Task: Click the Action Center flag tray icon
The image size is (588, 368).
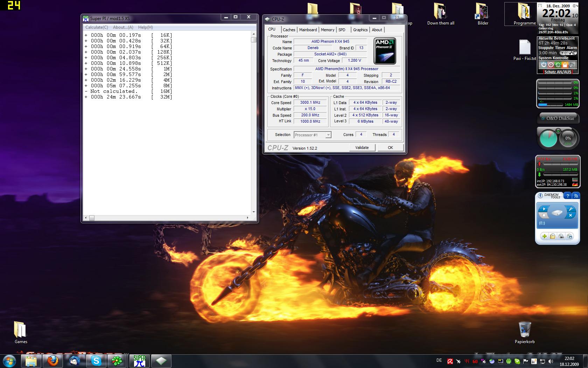Action: 525,361
